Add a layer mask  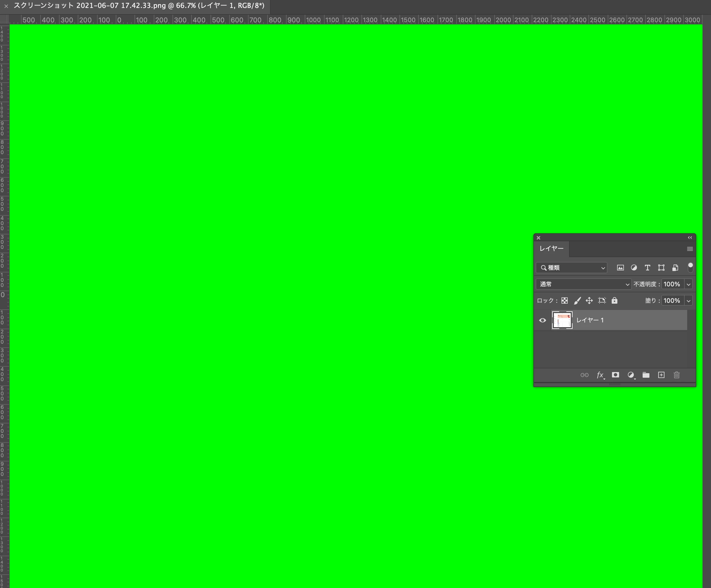pos(615,375)
